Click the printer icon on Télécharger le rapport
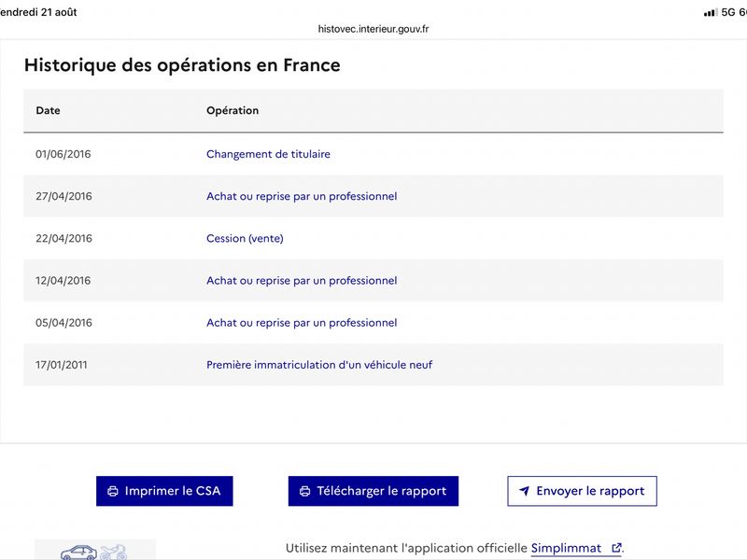 click(305, 491)
